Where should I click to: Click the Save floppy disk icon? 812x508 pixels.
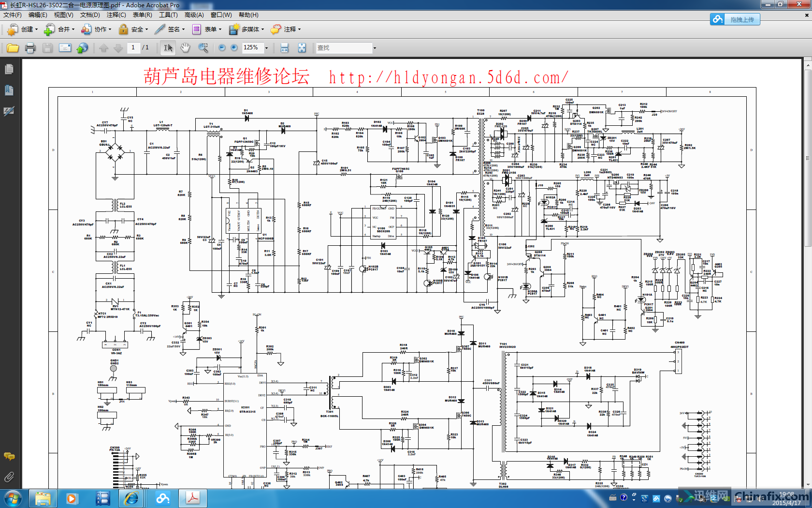tap(47, 48)
